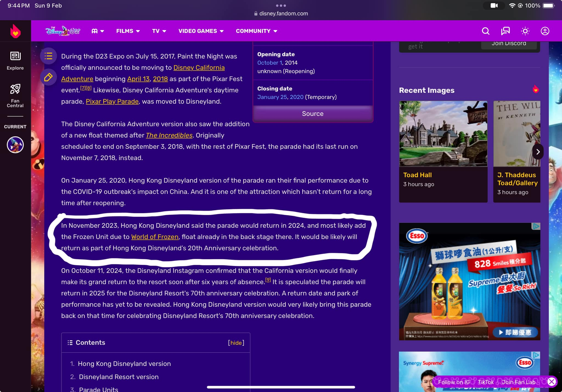
Task: Go to Disneyland Resort version section
Action: coord(119,377)
